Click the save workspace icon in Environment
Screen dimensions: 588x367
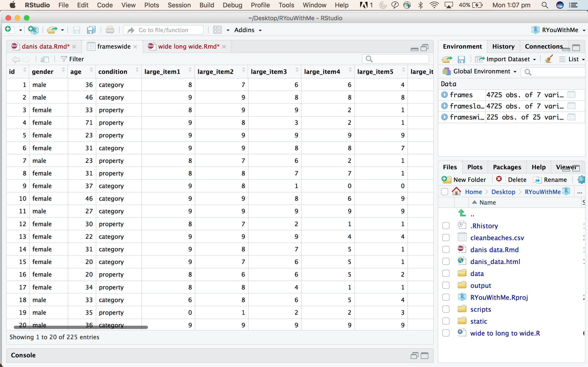(x=461, y=59)
